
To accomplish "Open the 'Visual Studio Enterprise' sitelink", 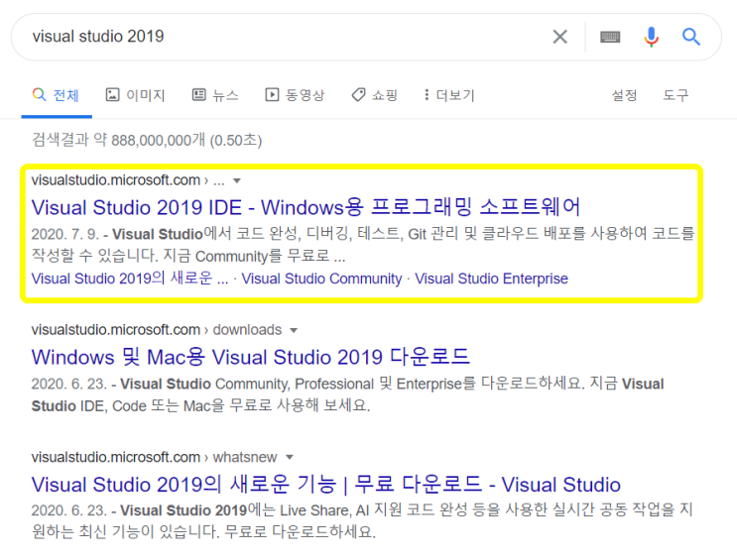I will point(491,279).
